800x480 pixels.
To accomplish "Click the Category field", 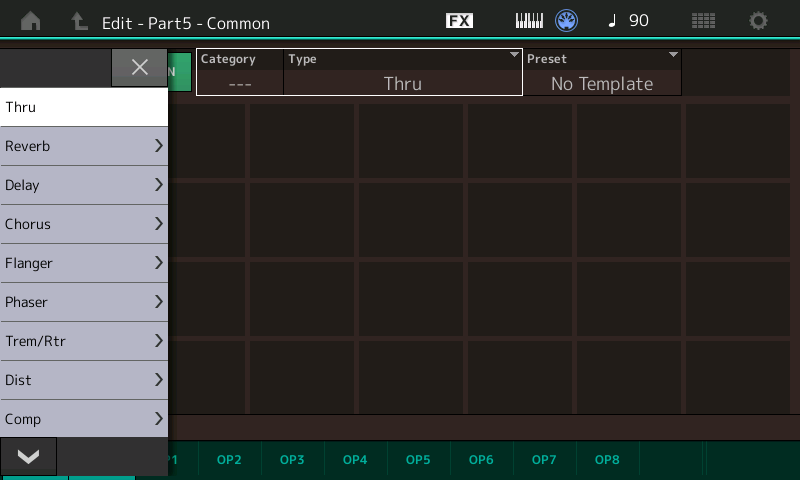I will [240, 73].
